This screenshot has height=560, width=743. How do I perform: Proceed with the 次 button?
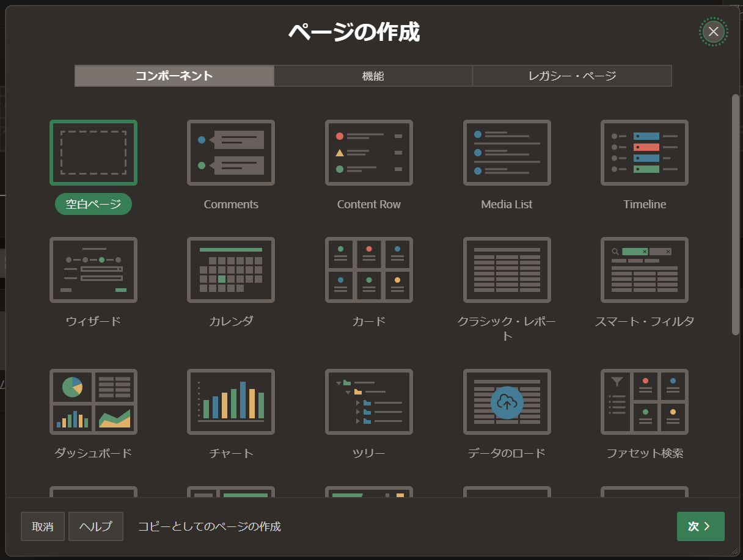[x=701, y=526]
